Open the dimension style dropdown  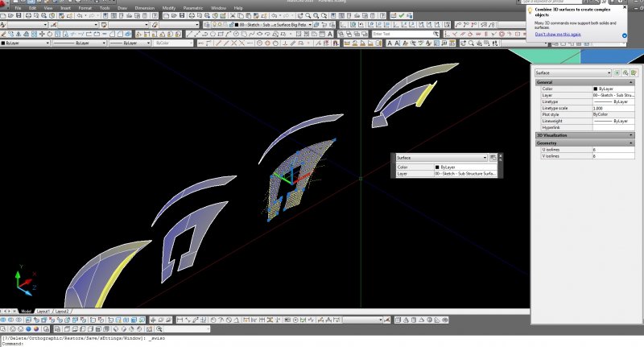(x=78, y=25)
